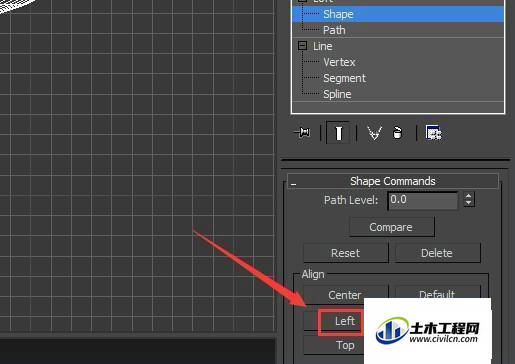The width and height of the screenshot is (515, 364).
Task: Click the Default align button
Action: click(437, 292)
